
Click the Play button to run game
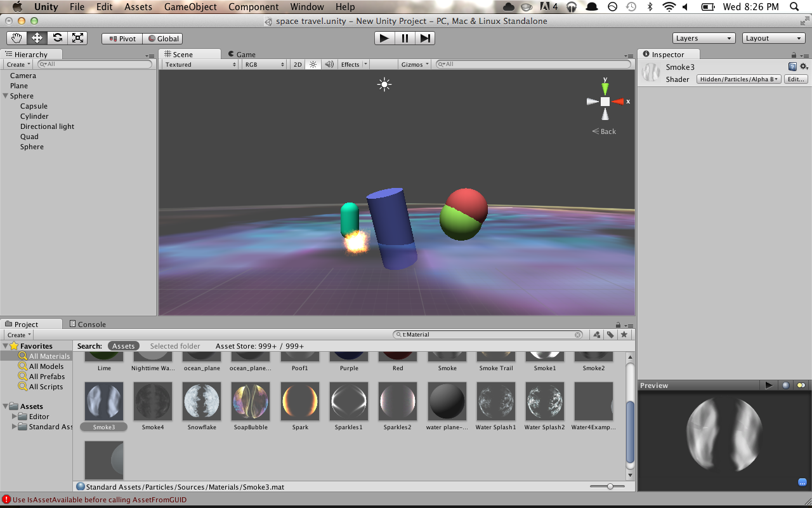(384, 38)
